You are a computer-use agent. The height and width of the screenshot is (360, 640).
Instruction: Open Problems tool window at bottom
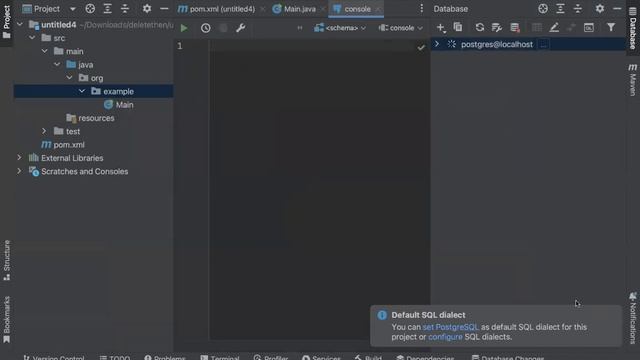164,357
